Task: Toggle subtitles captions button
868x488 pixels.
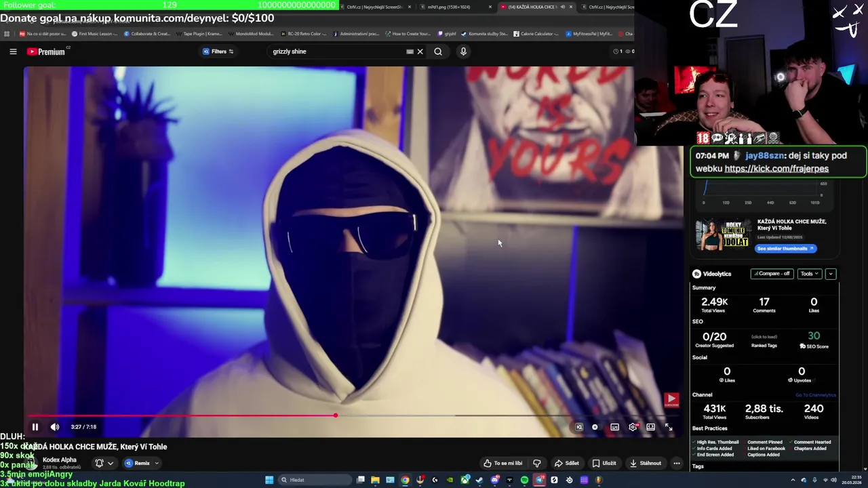Action: pos(614,427)
